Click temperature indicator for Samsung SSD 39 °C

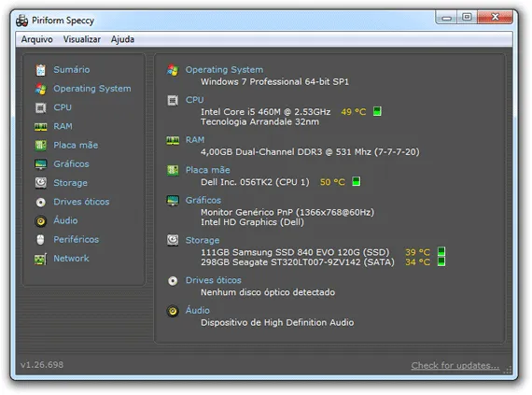pyautogui.click(x=441, y=252)
